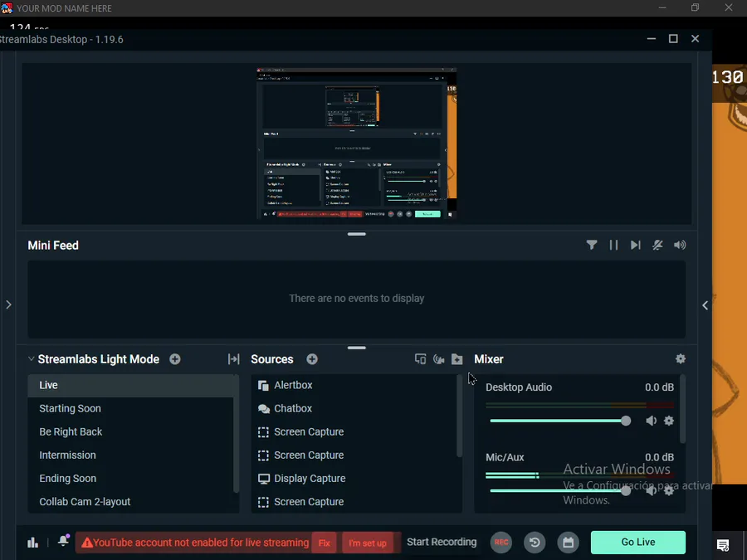Screen dimensions: 747x560
Task: Click the Sources list scrollbar
Action: pos(459,416)
